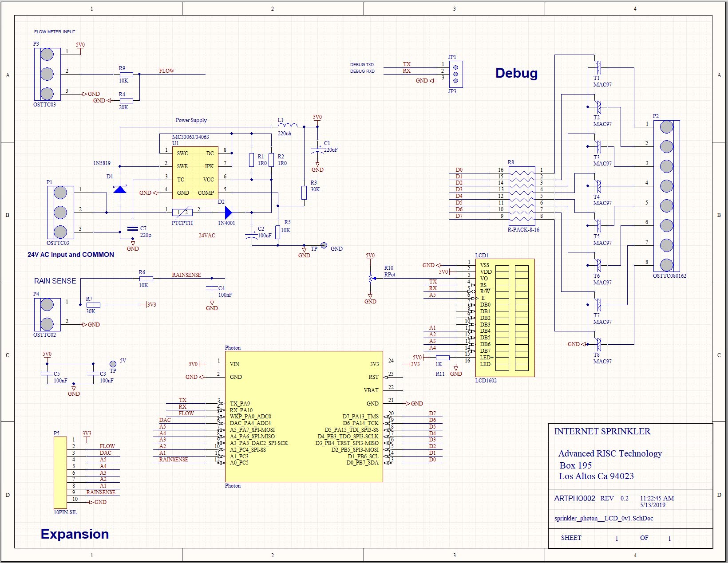This screenshot has width=728, height=563.
Task: Select the C1 220uF capacitor symbol
Action: tap(317, 150)
